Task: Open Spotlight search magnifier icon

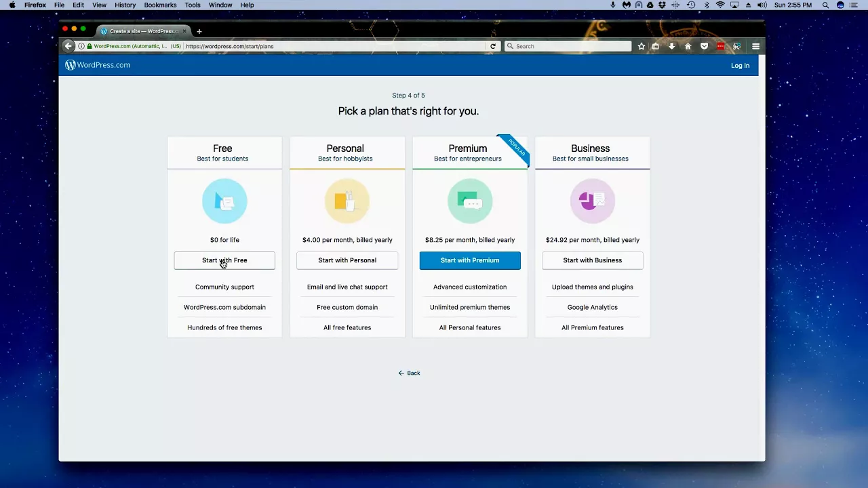Action: click(825, 5)
